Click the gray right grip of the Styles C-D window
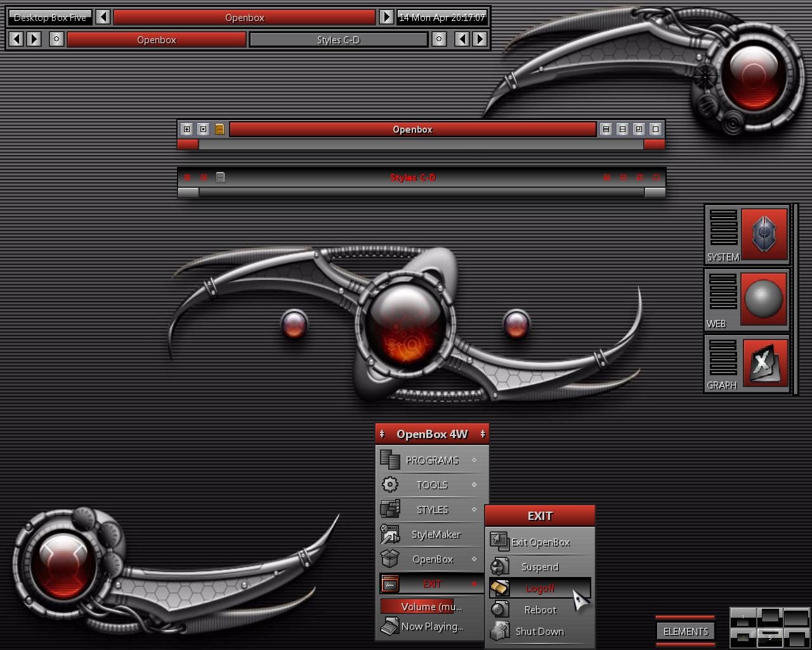This screenshot has height=650, width=812. [x=655, y=192]
